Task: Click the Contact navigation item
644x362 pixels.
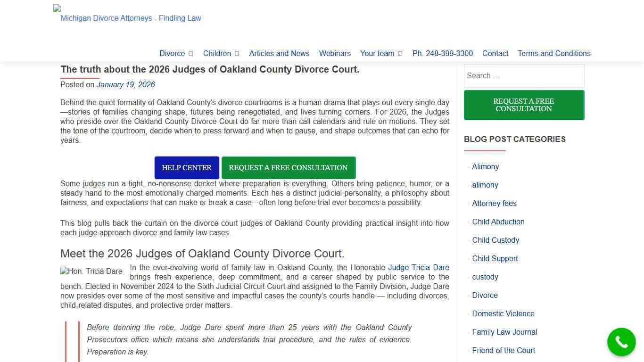Action: pyautogui.click(x=495, y=53)
